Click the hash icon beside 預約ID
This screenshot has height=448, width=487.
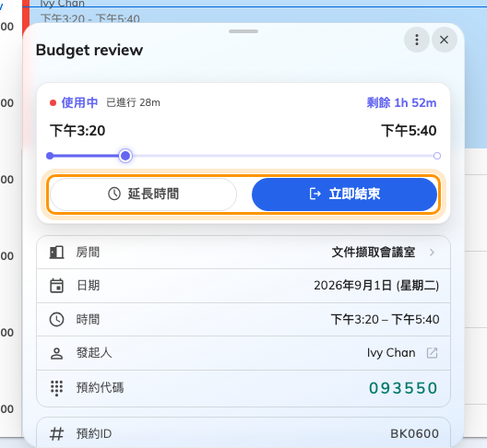pyautogui.click(x=56, y=434)
